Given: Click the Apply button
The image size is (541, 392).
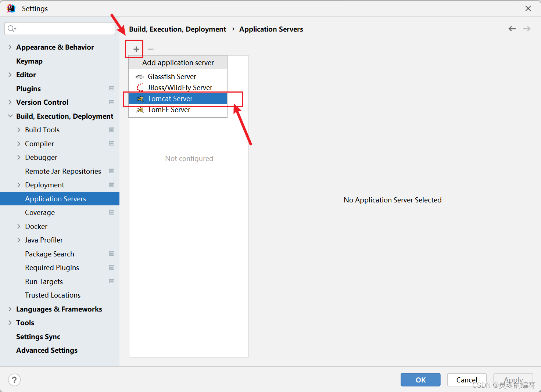Looking at the screenshot, I should [x=513, y=380].
